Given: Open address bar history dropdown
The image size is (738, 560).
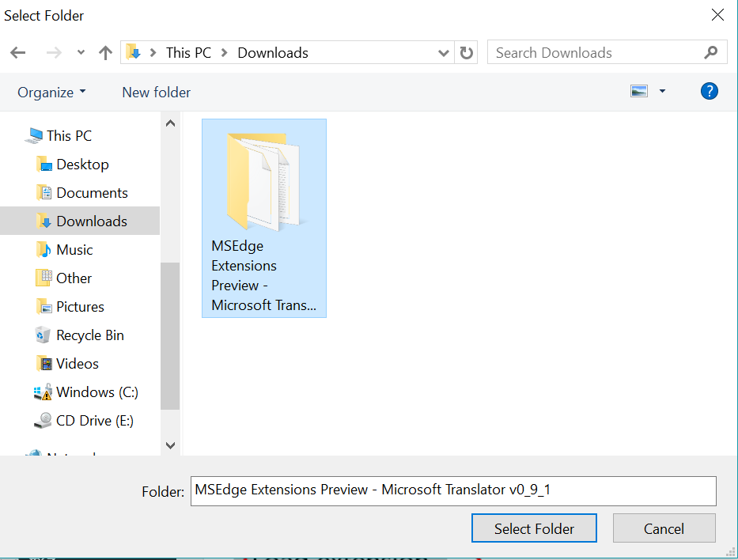Looking at the screenshot, I should point(443,53).
